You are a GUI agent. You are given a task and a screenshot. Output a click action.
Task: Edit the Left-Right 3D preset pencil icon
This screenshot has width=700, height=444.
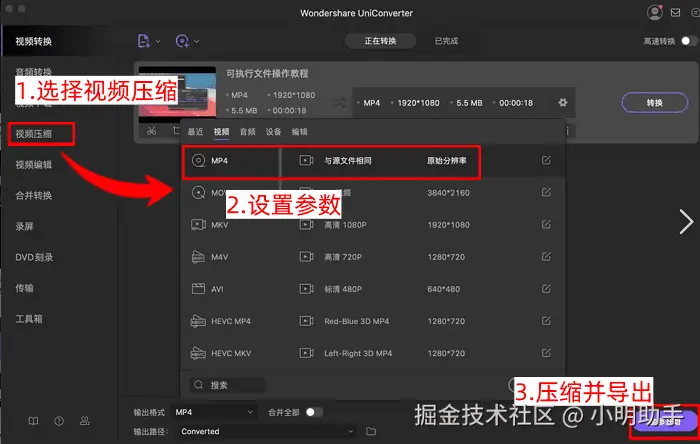(x=546, y=353)
